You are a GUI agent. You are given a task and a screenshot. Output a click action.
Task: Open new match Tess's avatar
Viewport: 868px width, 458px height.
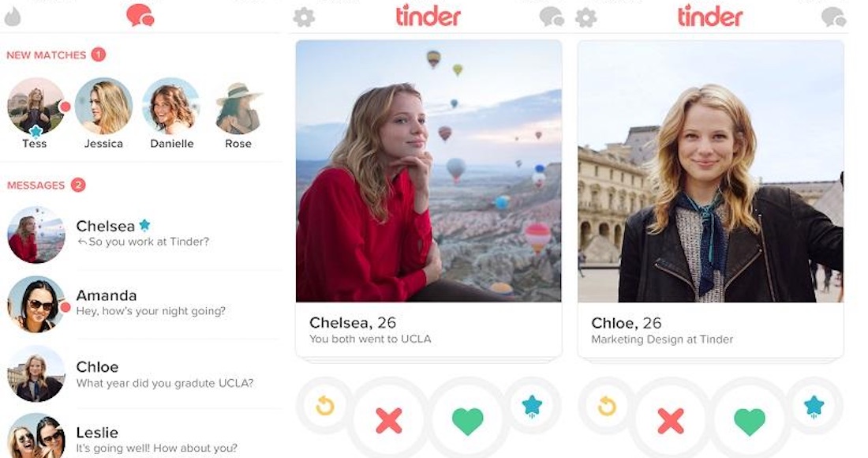point(36,107)
